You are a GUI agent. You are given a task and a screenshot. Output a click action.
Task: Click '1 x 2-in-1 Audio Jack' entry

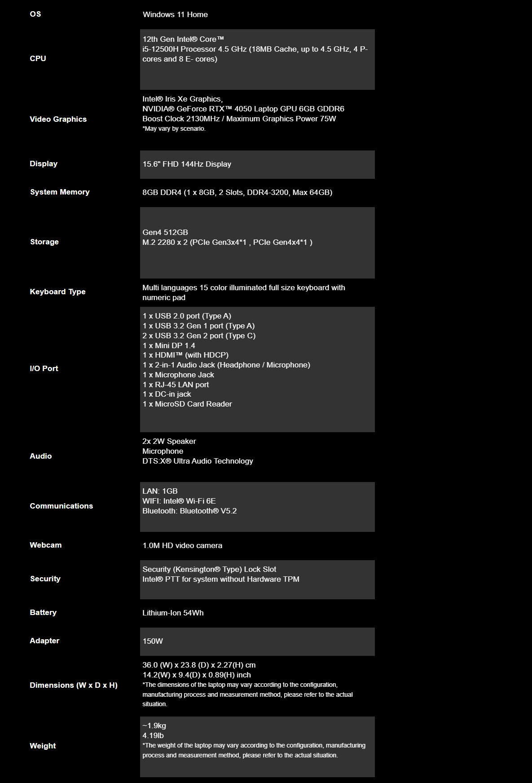tap(226, 365)
